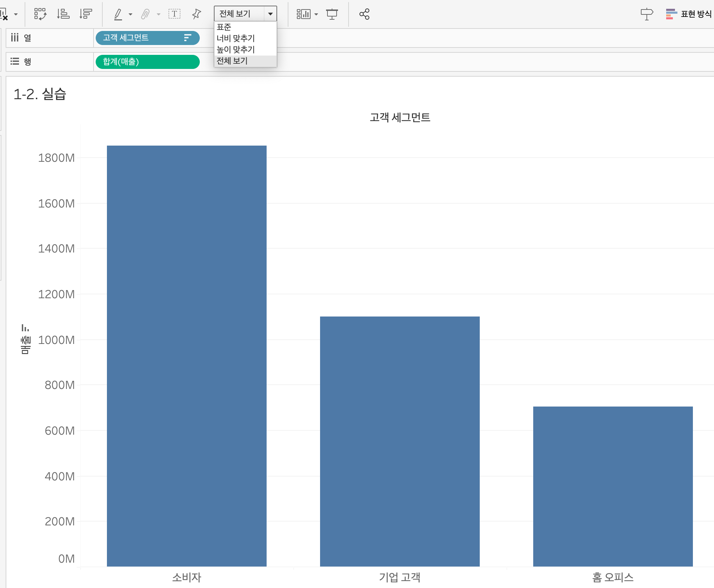Choose 너비 맞추기 in the fit menu
Viewport: 714px width, 588px height.
pos(235,38)
